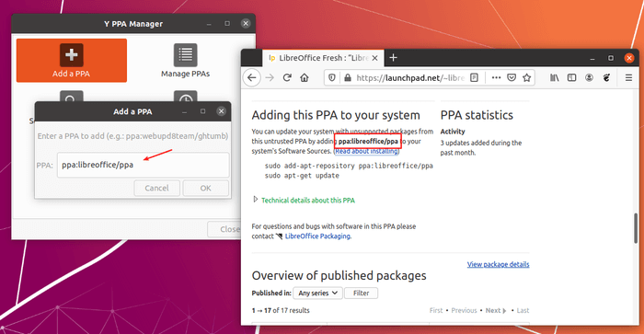Screen dimensions: 644x334
Task: Open the Firefox hamburger menu
Action: point(628,77)
